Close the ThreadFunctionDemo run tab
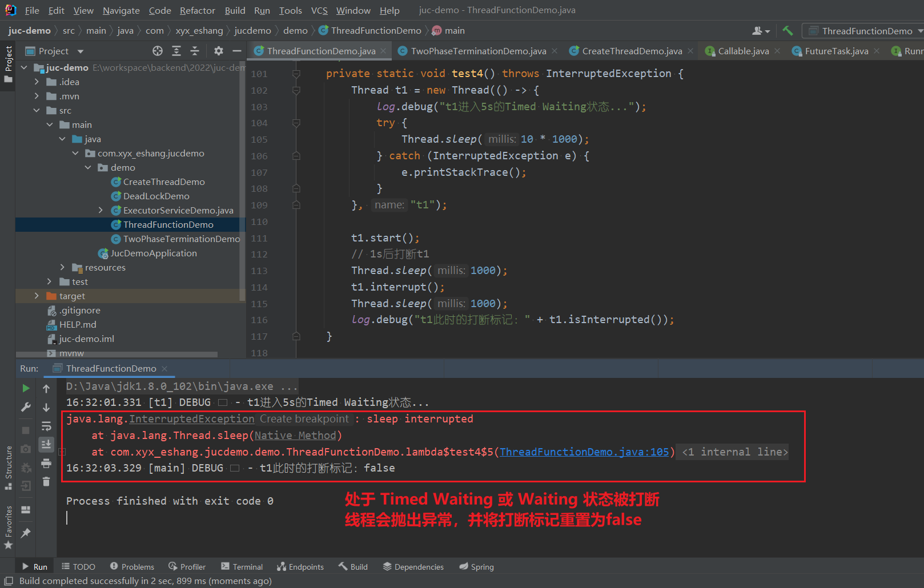 164,369
